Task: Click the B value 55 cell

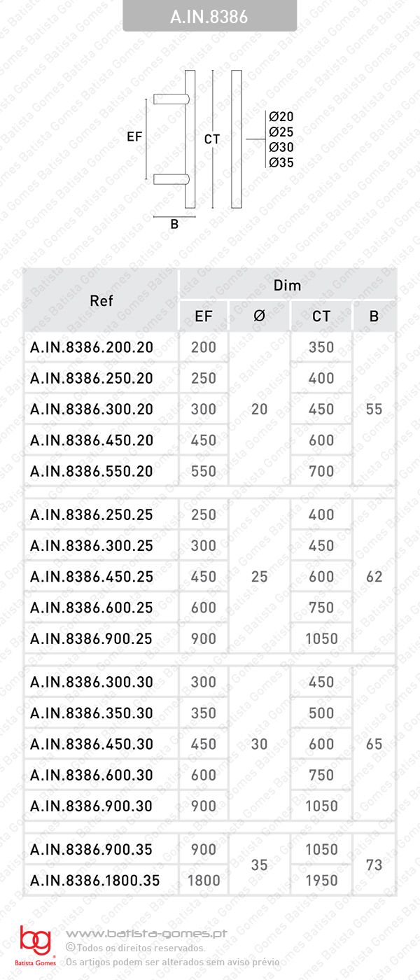Action: pyautogui.click(x=374, y=409)
